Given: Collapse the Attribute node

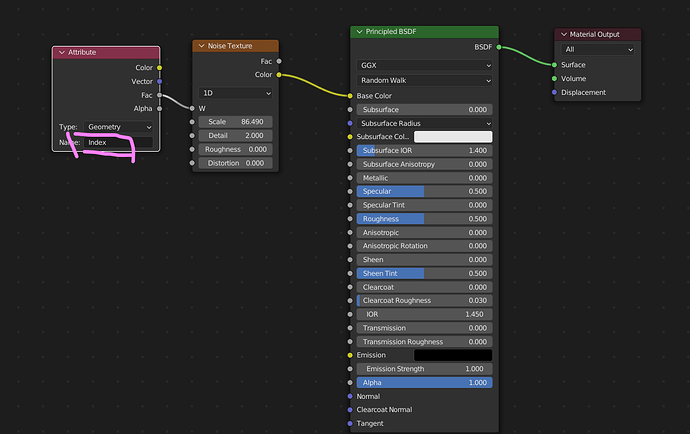Looking at the screenshot, I should (x=62, y=52).
